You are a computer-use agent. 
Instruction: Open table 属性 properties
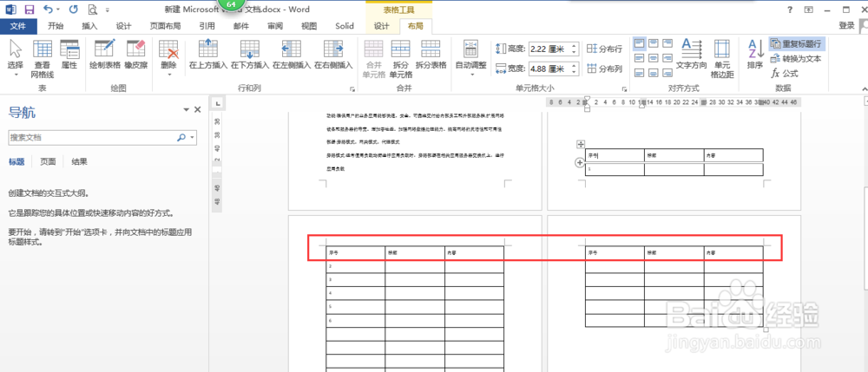[69, 54]
